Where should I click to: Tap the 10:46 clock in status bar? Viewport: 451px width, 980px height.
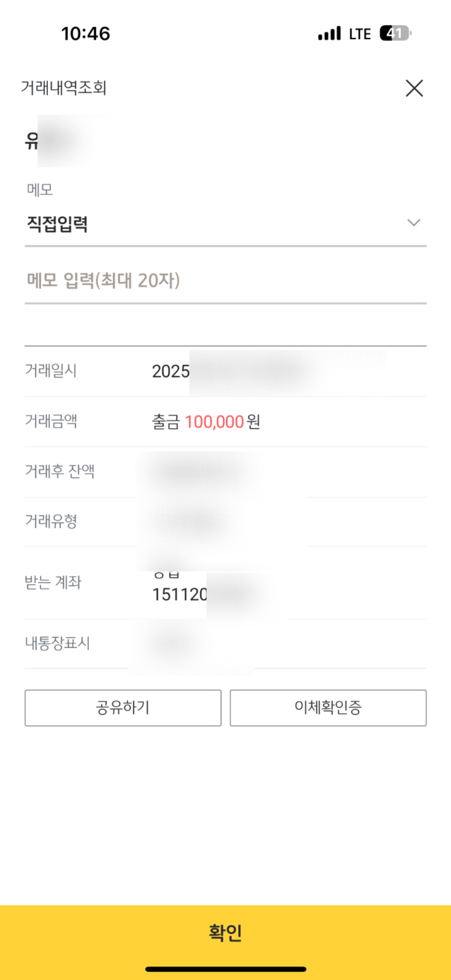click(86, 34)
